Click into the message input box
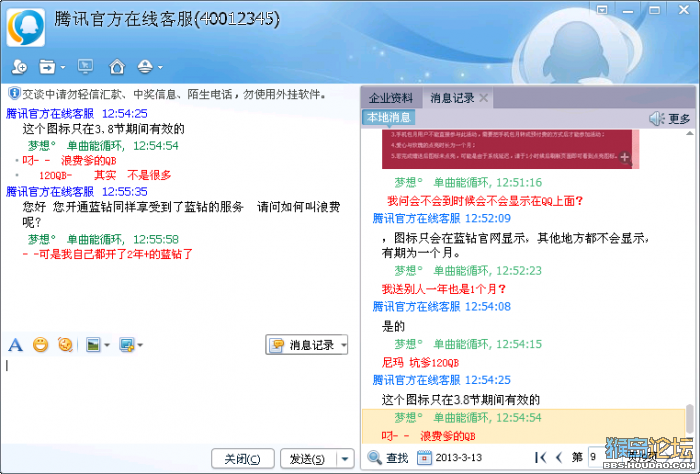This screenshot has width=700, height=474. [179, 399]
